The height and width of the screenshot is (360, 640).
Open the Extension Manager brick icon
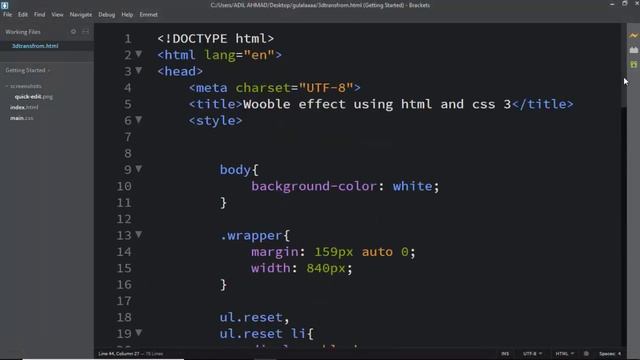click(x=633, y=50)
